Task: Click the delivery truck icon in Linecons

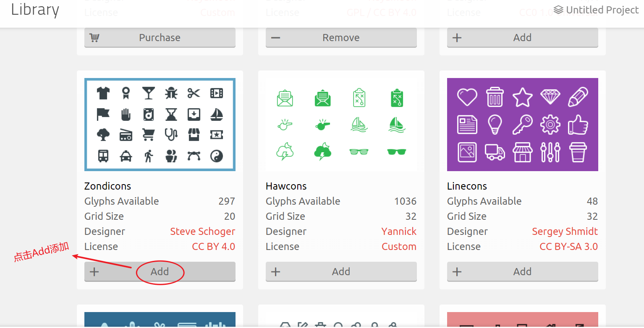Action: 495,152
